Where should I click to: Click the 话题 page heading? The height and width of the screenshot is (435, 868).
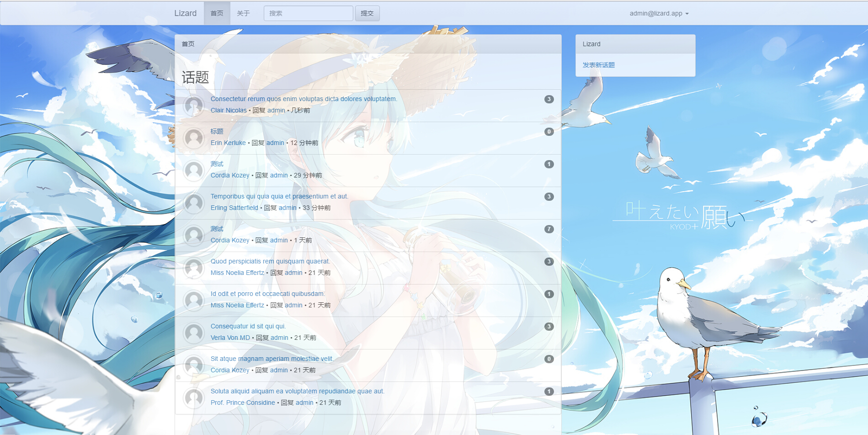click(195, 77)
